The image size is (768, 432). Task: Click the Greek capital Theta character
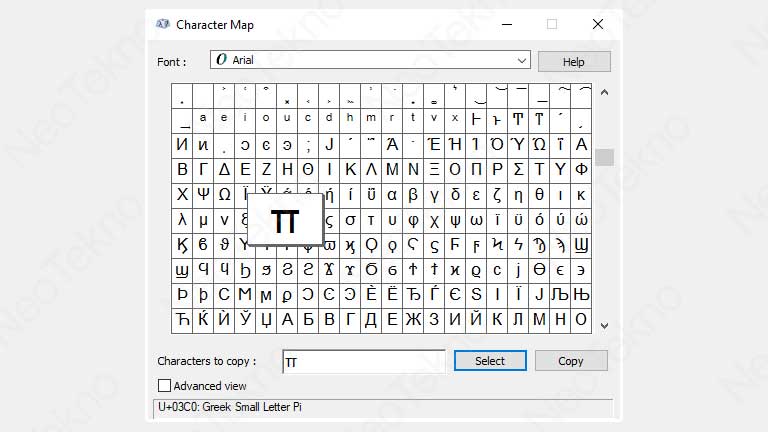308,169
